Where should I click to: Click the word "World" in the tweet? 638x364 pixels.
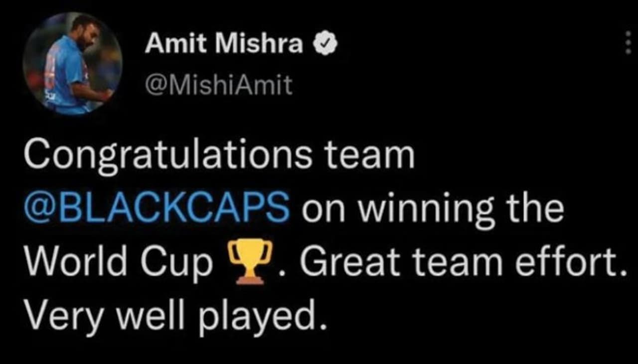[x=75, y=262]
